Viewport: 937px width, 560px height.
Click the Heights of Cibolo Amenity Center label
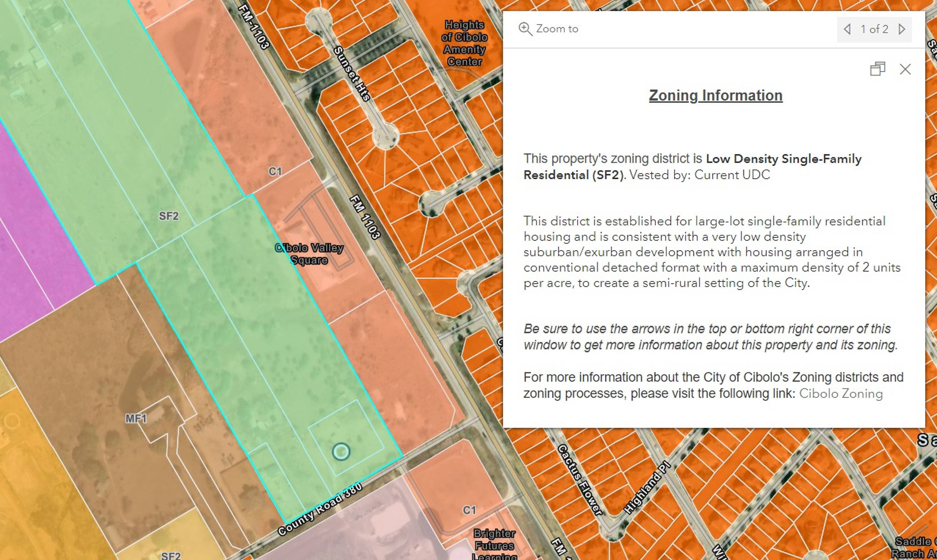[464, 43]
